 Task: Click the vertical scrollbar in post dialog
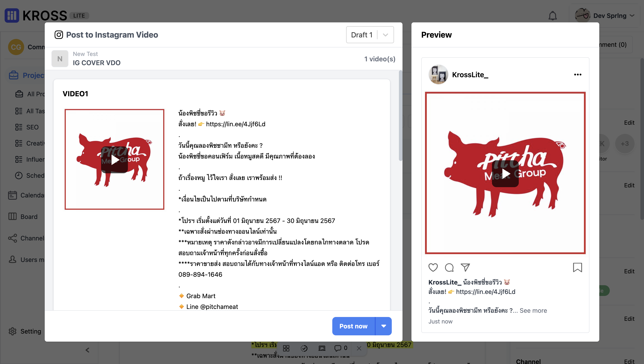[x=400, y=116]
